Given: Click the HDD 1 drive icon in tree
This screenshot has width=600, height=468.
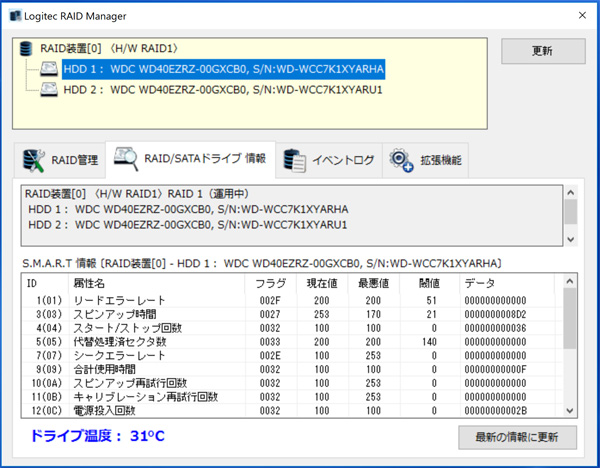Looking at the screenshot, I should tap(49, 69).
